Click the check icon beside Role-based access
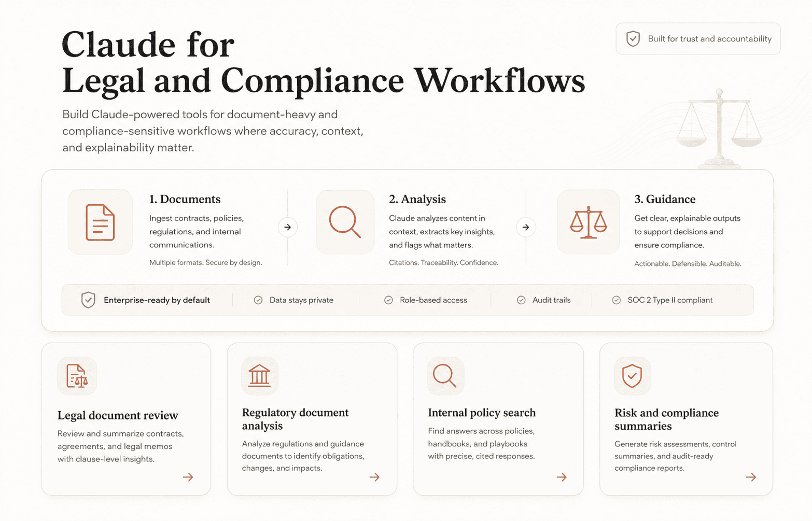Image resolution: width=812 pixels, height=521 pixels. tap(388, 300)
